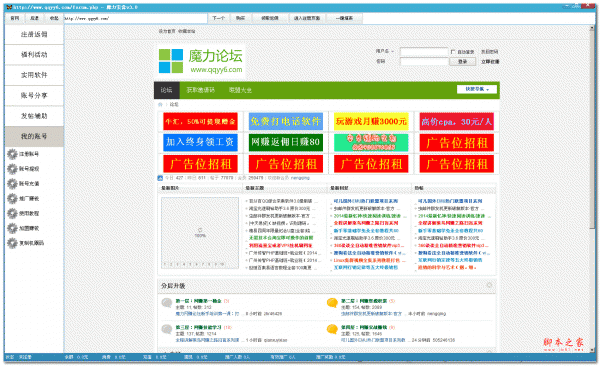The width and height of the screenshot is (600, 366).
Task: Click the 找回密码 link
Action: (x=489, y=52)
